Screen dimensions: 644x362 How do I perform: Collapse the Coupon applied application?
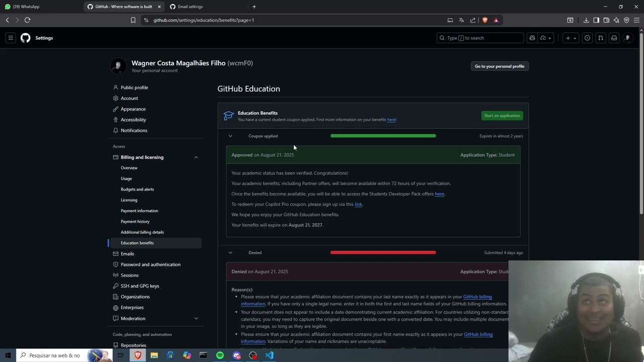[230, 136]
